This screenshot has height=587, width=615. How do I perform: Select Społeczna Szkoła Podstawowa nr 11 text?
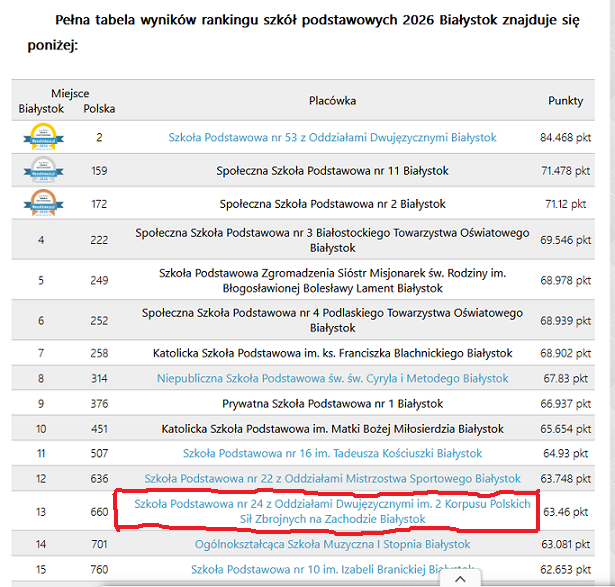[332, 171]
